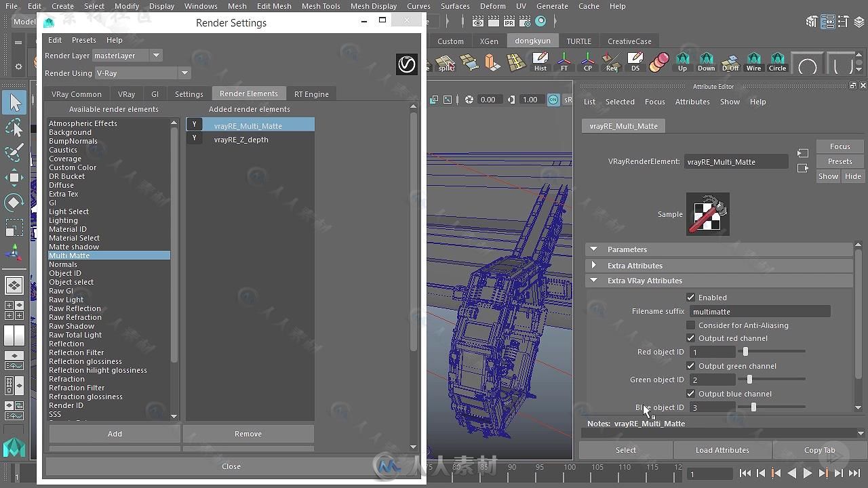Screen dimensions: 868x488
Task: Activate the Move tool
Action: click(14, 178)
